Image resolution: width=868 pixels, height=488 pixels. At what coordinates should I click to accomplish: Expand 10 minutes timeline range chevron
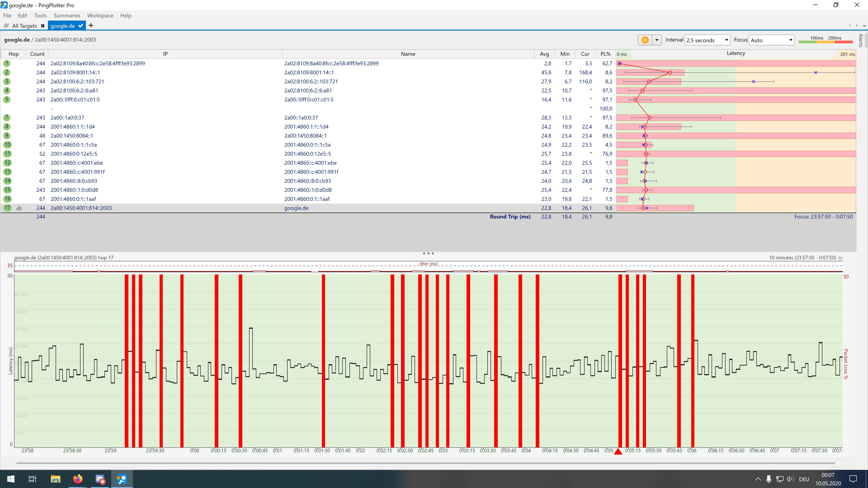[x=840, y=258]
